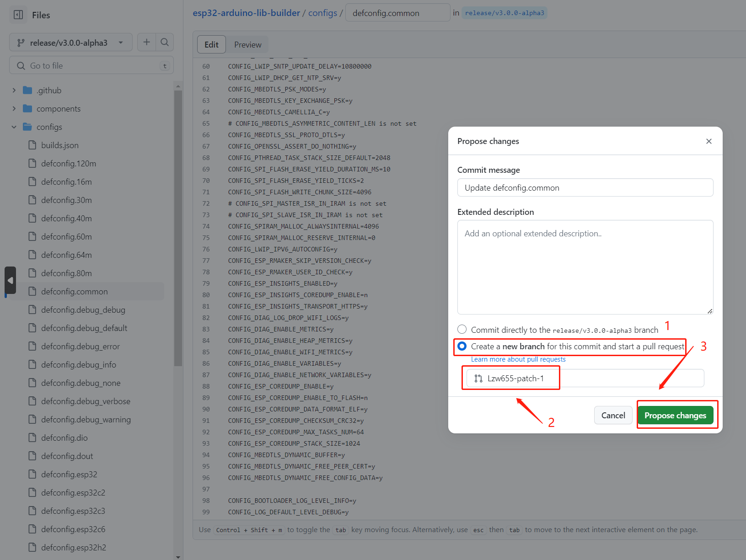Expand the .github folder chevron
This screenshot has width=746, height=560.
coord(14,91)
